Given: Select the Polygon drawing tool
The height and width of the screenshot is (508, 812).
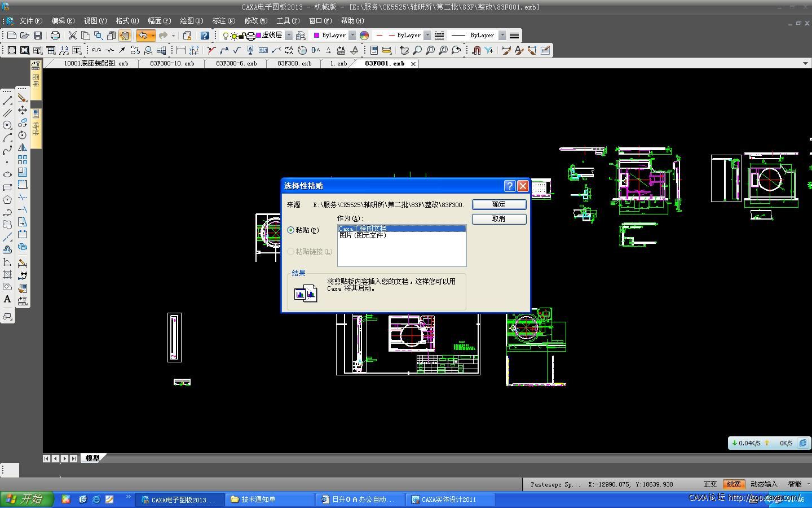Looking at the screenshot, I should 7,200.
